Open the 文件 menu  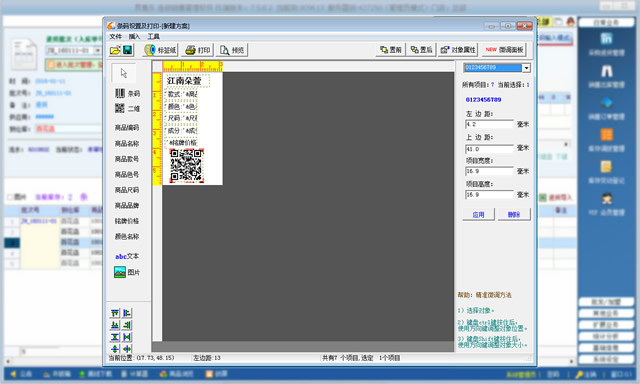coord(116,36)
